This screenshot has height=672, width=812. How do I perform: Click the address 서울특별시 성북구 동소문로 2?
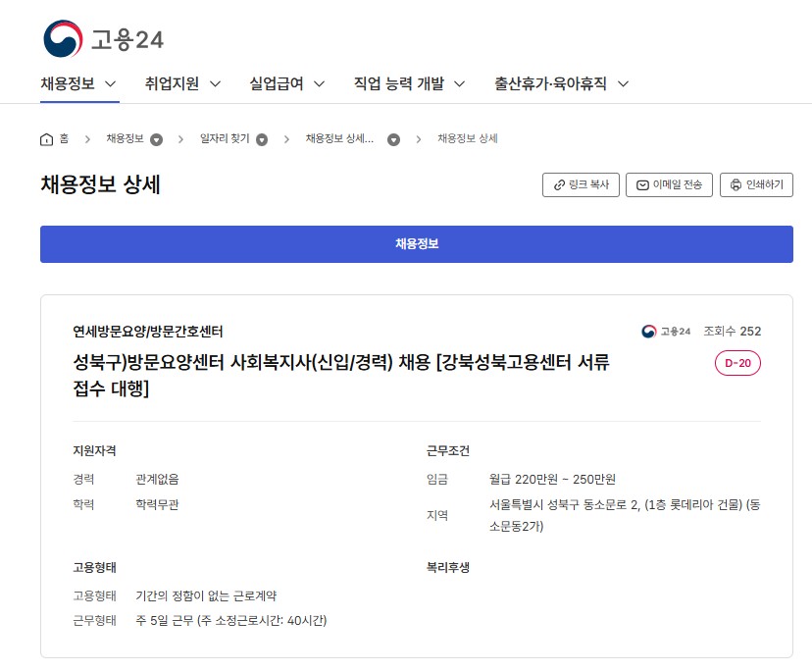click(x=625, y=515)
